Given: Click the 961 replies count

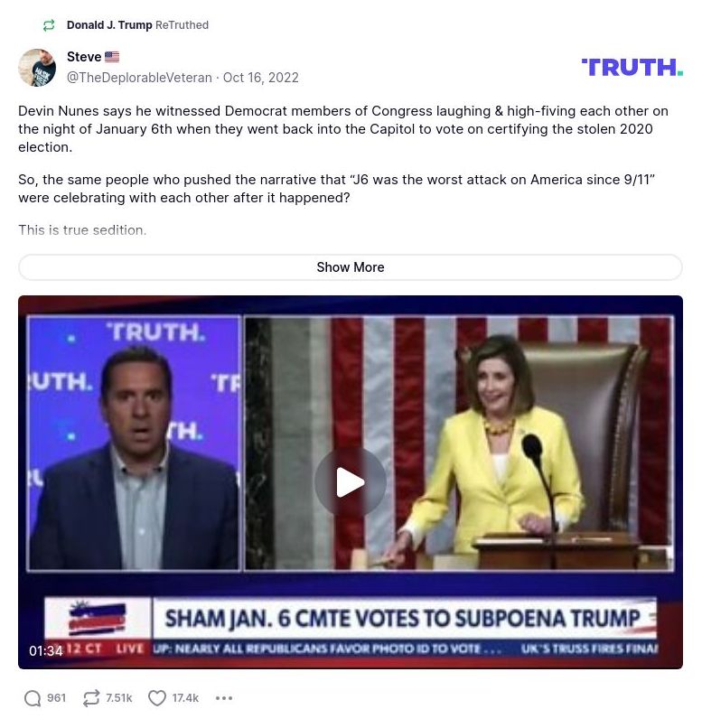Looking at the screenshot, I should (57, 698).
